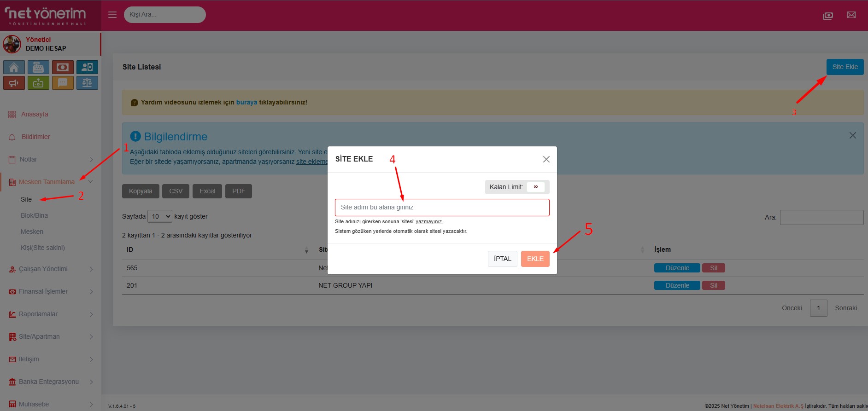This screenshot has height=411, width=868.
Task: Expand Çalışan Yönetimi menu
Action: point(51,269)
